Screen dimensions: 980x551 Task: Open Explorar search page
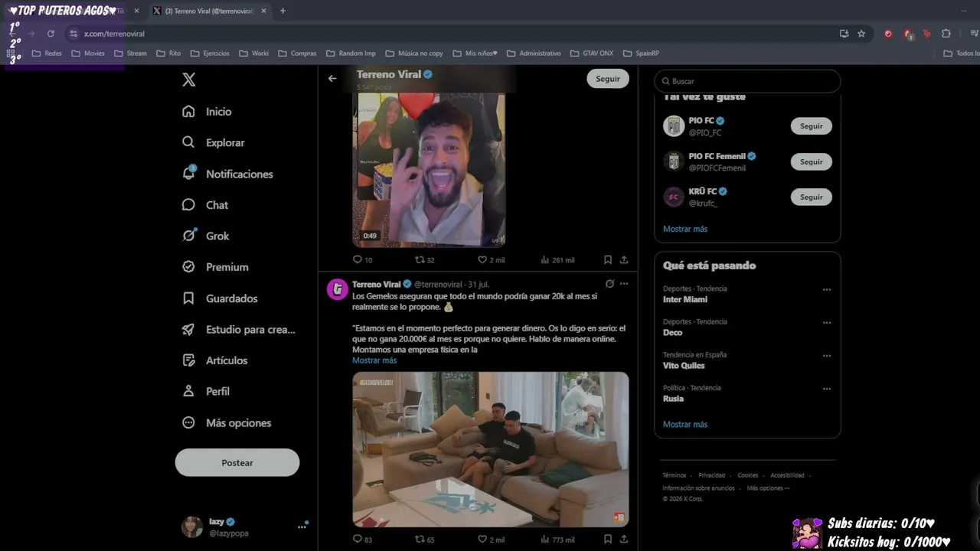coord(213,142)
